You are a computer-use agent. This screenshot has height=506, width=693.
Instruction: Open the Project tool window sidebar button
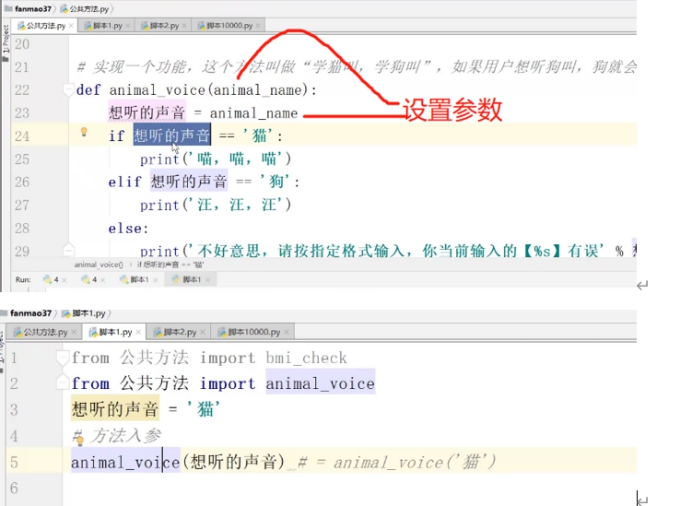coord(5,44)
